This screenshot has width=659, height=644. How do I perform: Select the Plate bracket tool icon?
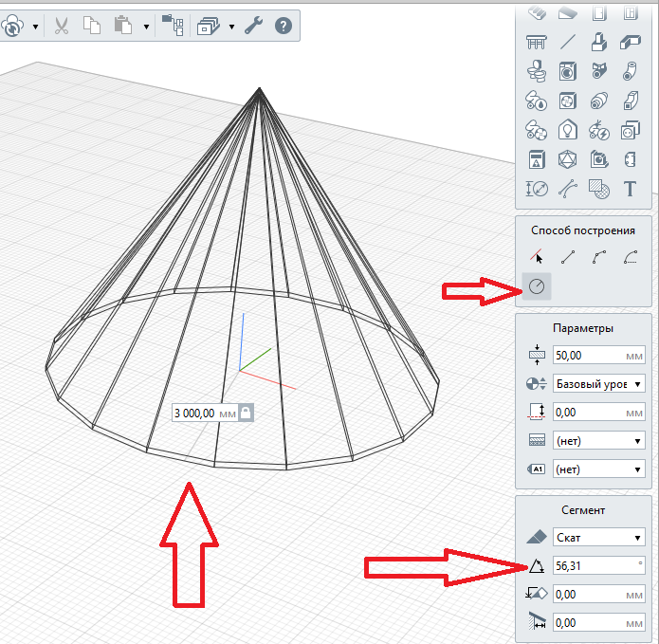(x=631, y=159)
